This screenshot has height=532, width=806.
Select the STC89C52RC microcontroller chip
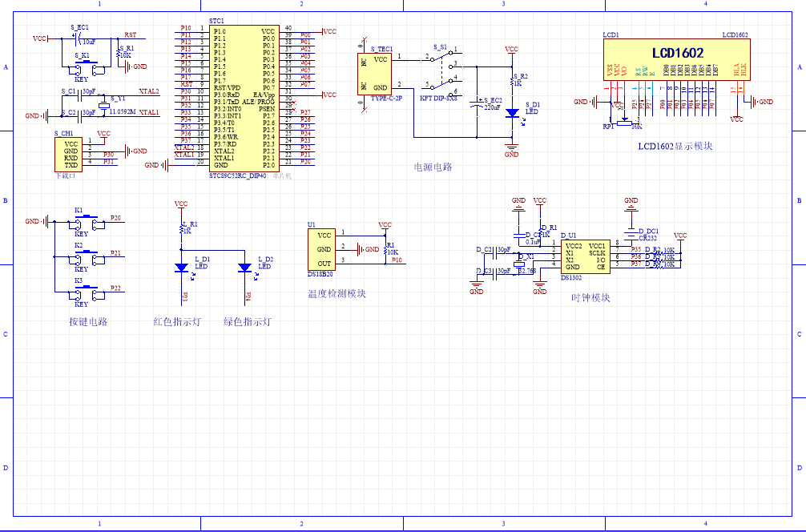(x=244, y=97)
